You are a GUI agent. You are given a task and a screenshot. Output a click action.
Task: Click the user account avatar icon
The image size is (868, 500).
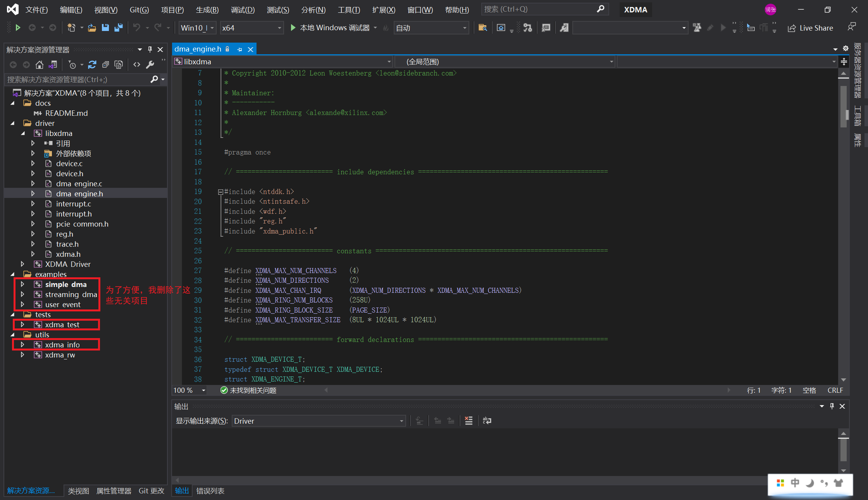[x=770, y=10]
